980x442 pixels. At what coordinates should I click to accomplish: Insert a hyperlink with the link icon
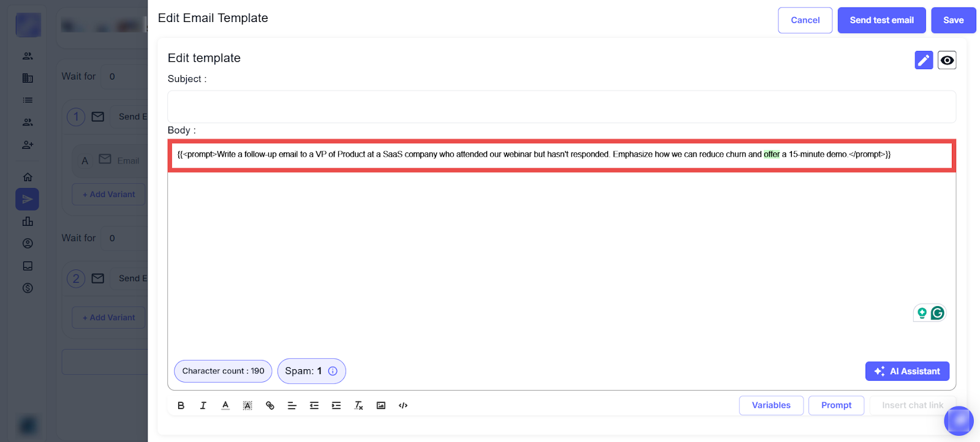(x=270, y=405)
